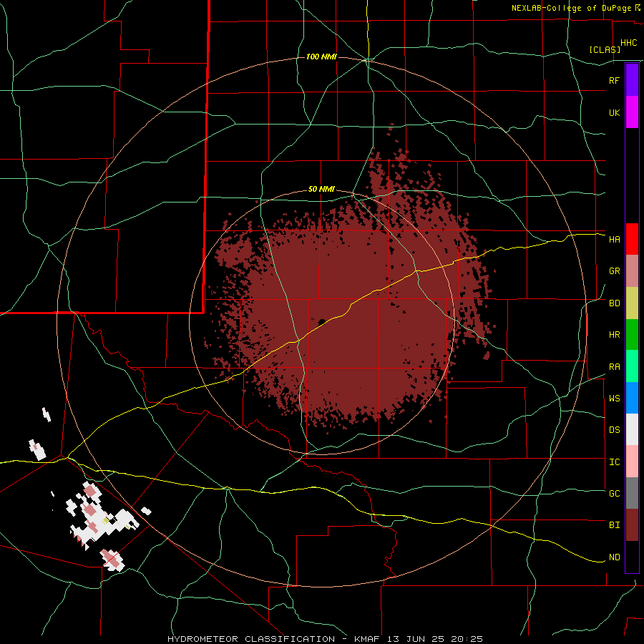Viewport: 644px width, 644px height.
Task: Click the RF purple legend swatch
Action: 632,80
